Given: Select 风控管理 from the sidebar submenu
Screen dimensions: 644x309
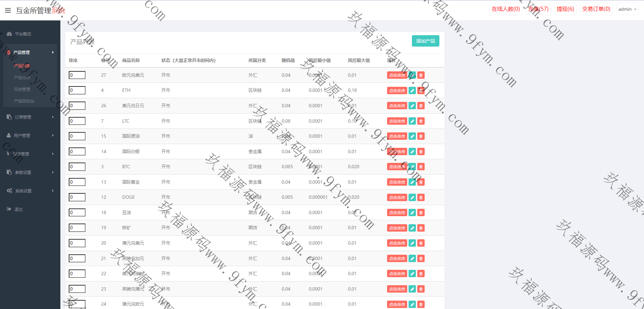Looking at the screenshot, I should pos(22,89).
